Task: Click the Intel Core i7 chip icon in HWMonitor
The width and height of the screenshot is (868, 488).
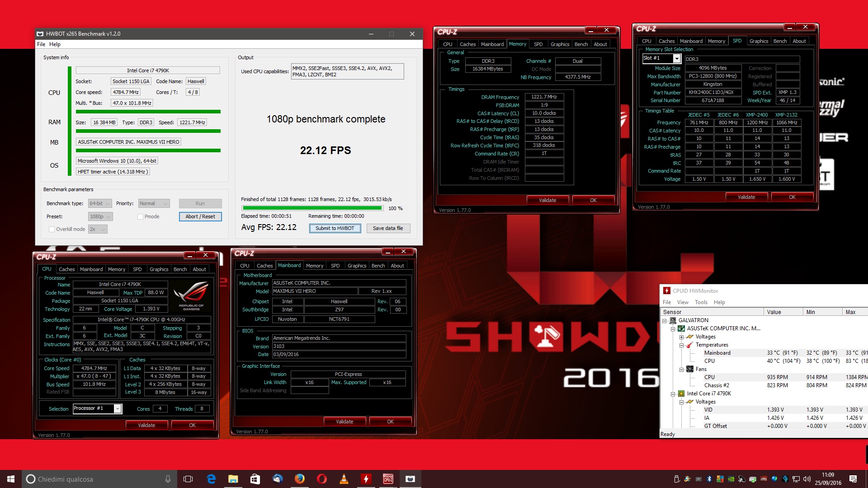Action: [681, 394]
